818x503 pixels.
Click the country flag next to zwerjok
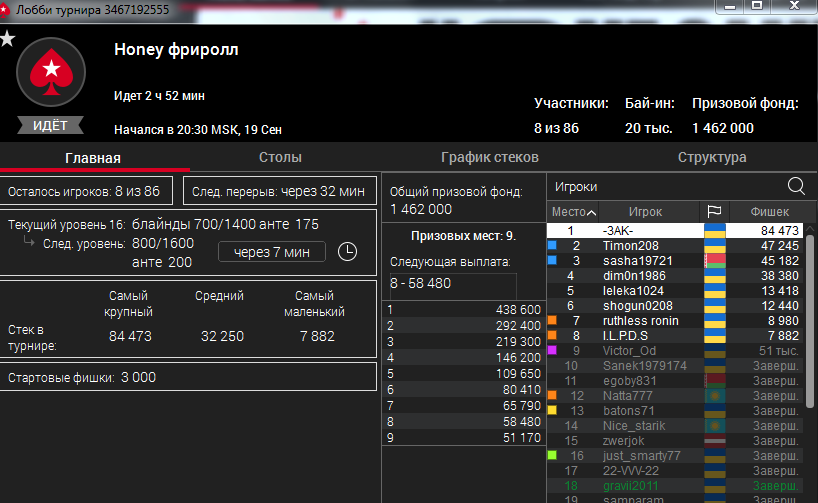pyautogui.click(x=715, y=441)
